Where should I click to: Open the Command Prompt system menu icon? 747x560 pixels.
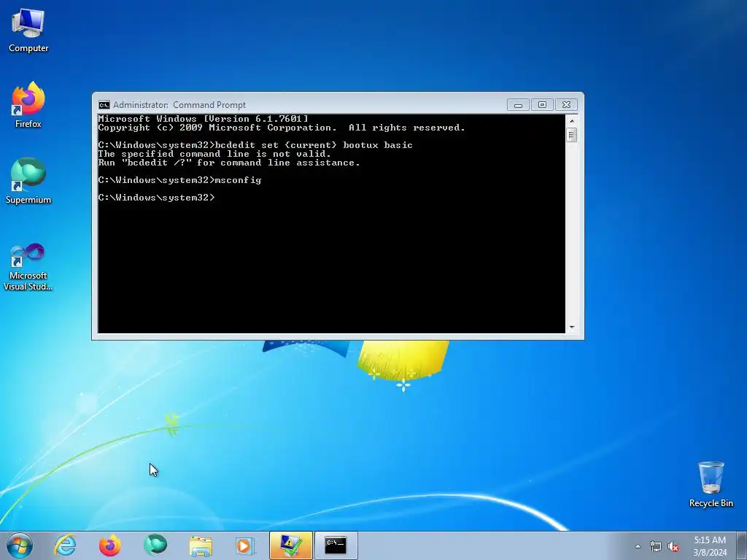(104, 105)
